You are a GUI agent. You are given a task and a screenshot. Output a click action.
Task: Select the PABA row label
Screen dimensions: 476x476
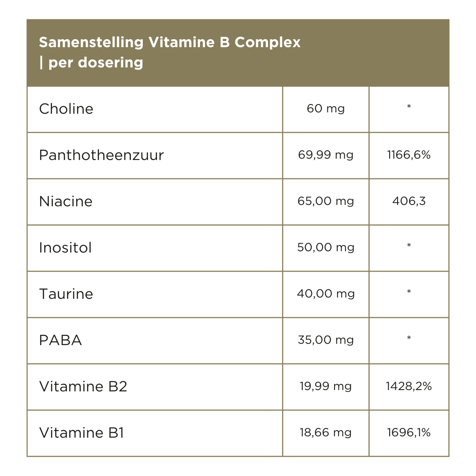[60, 340]
